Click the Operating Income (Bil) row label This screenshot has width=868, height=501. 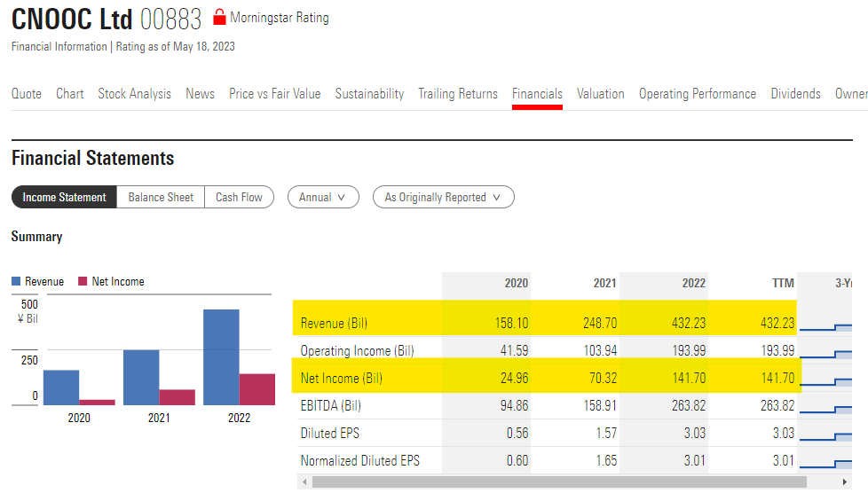357,350
